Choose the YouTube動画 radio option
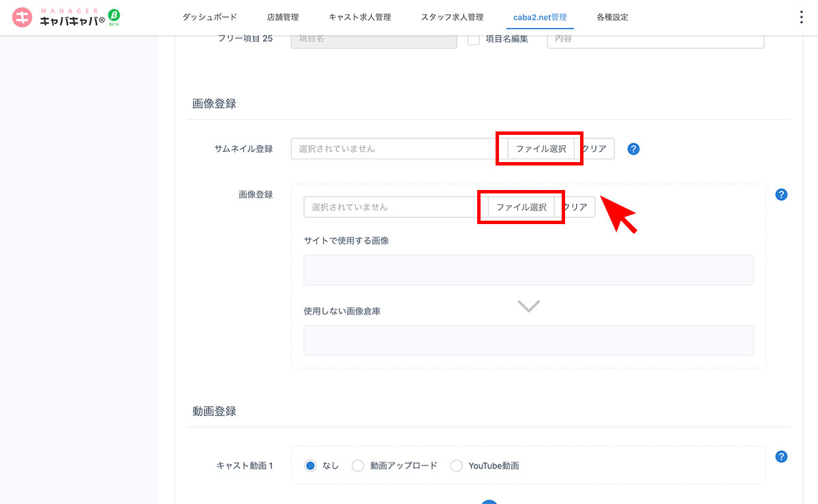The width and height of the screenshot is (818, 504). click(456, 466)
